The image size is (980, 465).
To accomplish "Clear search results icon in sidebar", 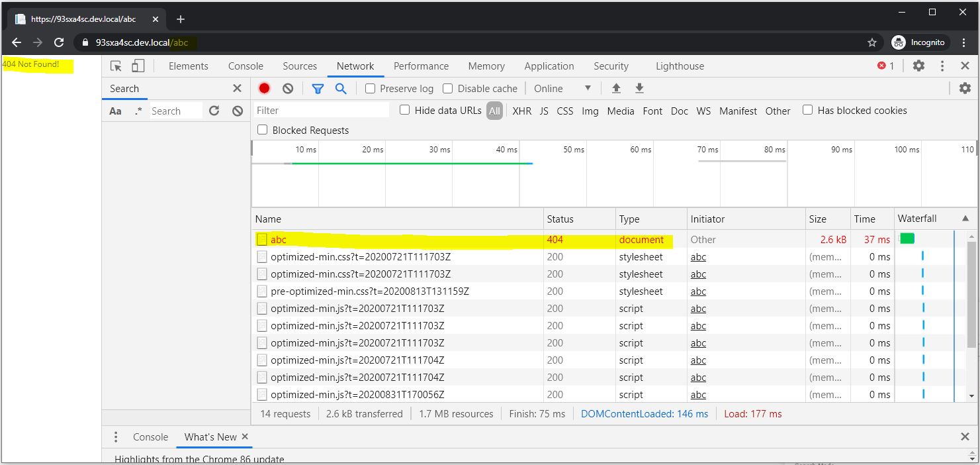I will [x=238, y=111].
